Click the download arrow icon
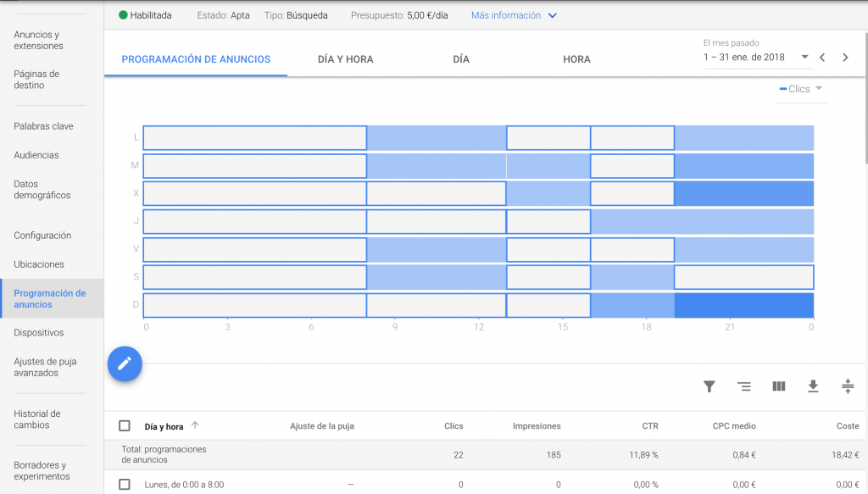 coord(813,386)
